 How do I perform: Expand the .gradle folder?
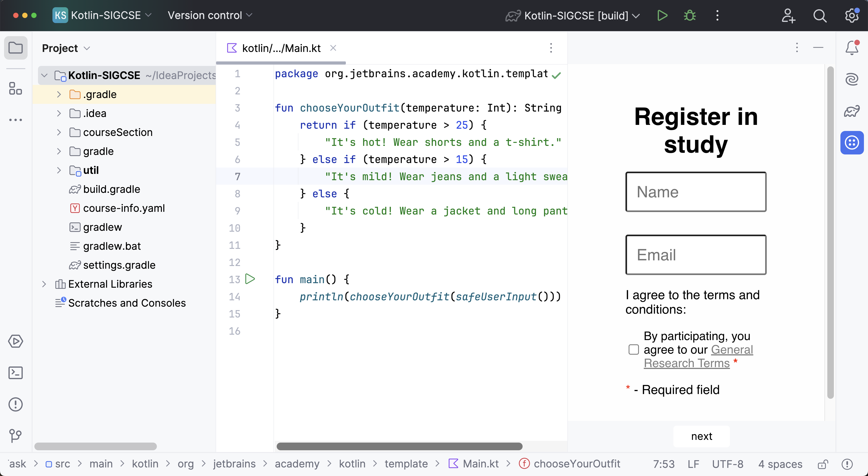[x=59, y=94]
